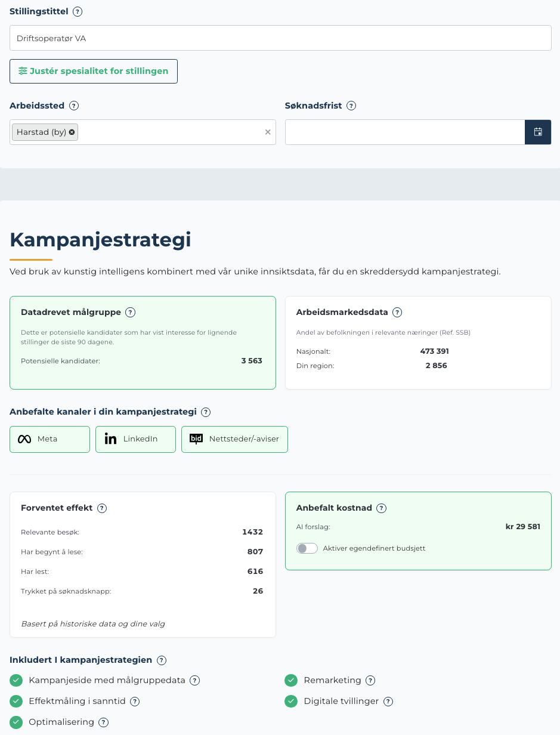Screen dimensions: 560x735
Task: Click the Meta logo on the channel button
Action: coord(24,438)
